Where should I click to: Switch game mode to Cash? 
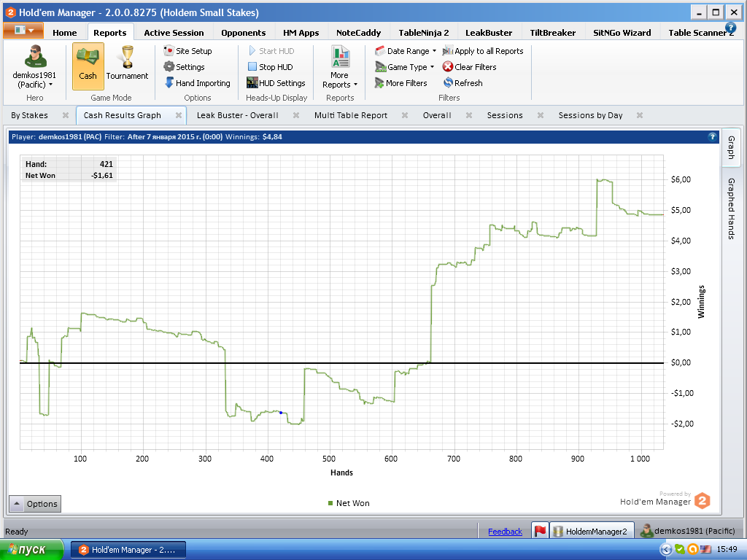pyautogui.click(x=88, y=66)
